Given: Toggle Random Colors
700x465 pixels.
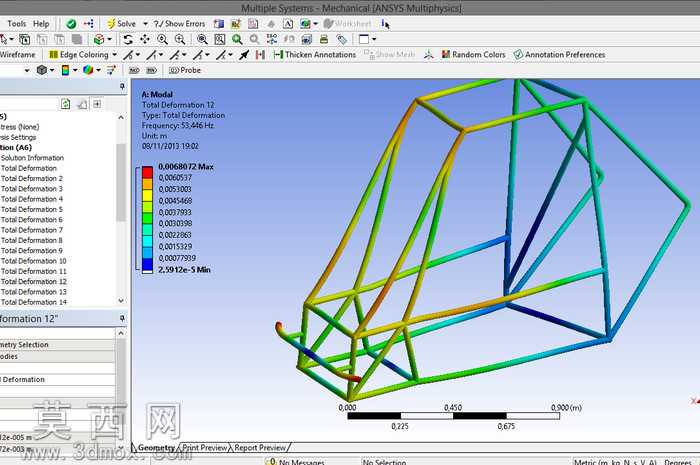Looking at the screenshot, I should click(x=474, y=54).
